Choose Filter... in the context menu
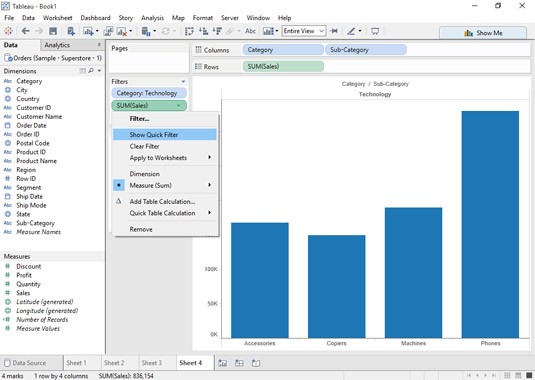 [165, 119]
